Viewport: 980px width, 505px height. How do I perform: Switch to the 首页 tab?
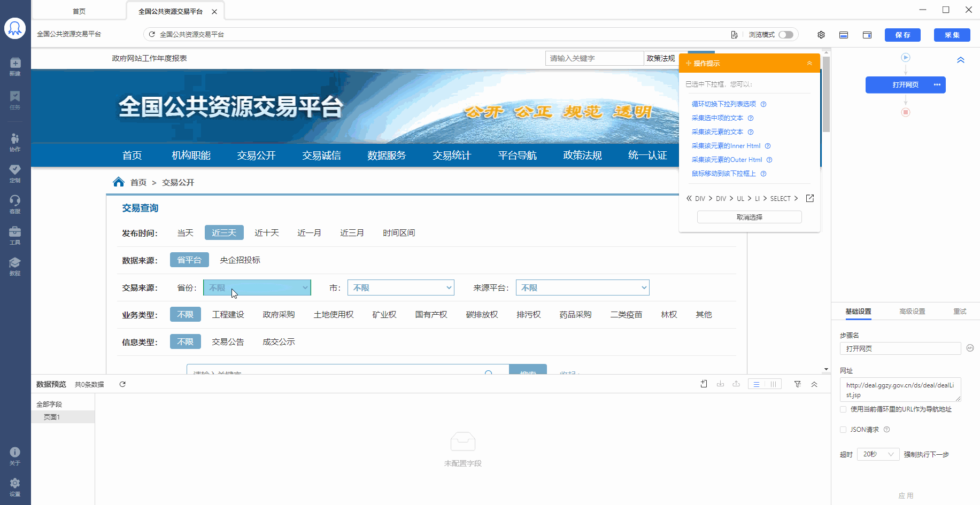click(x=79, y=11)
